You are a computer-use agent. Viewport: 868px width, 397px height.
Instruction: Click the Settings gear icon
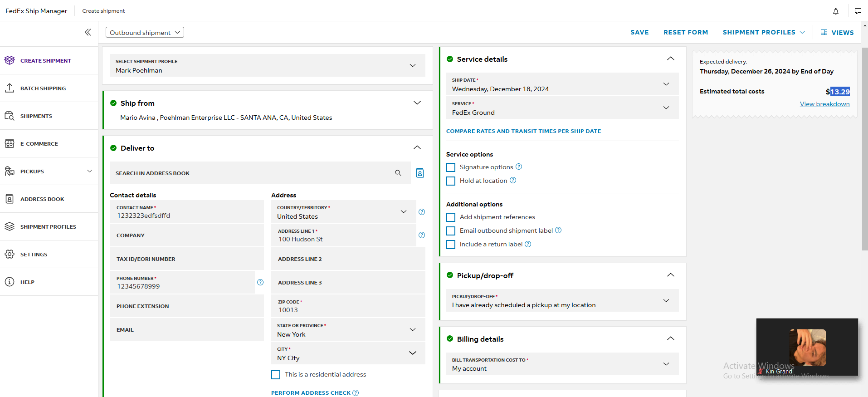pos(10,254)
